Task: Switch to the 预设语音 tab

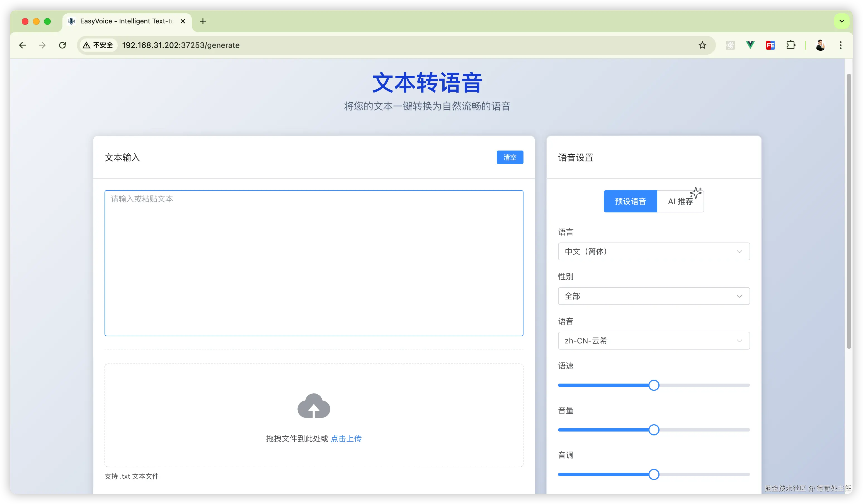Action: point(631,201)
